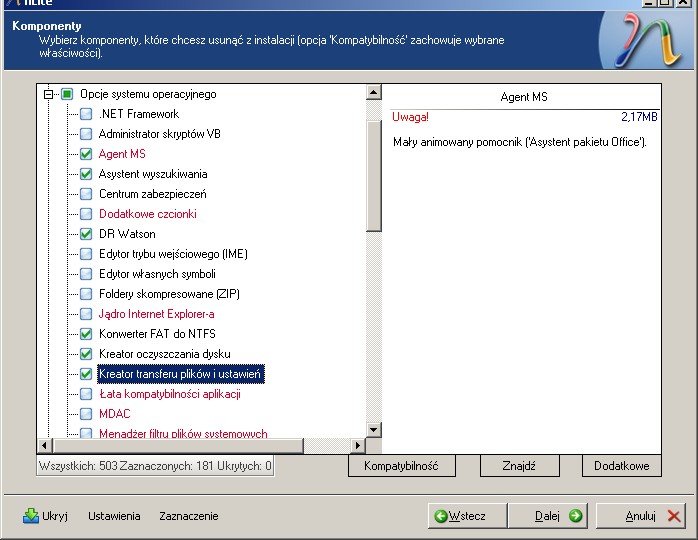Viewport: 698px width, 540px height.
Task: Select the Asystent wyszukiwania row
Action: click(x=153, y=174)
